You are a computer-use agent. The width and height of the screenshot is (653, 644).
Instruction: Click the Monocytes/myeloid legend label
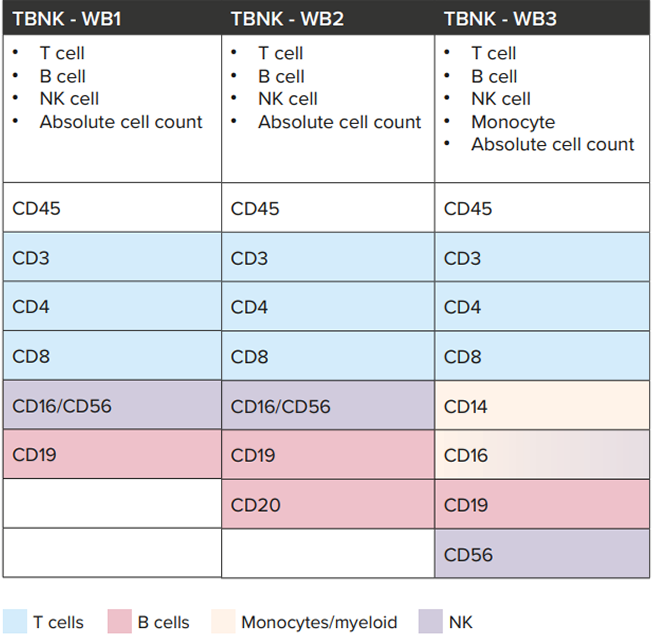(319, 622)
